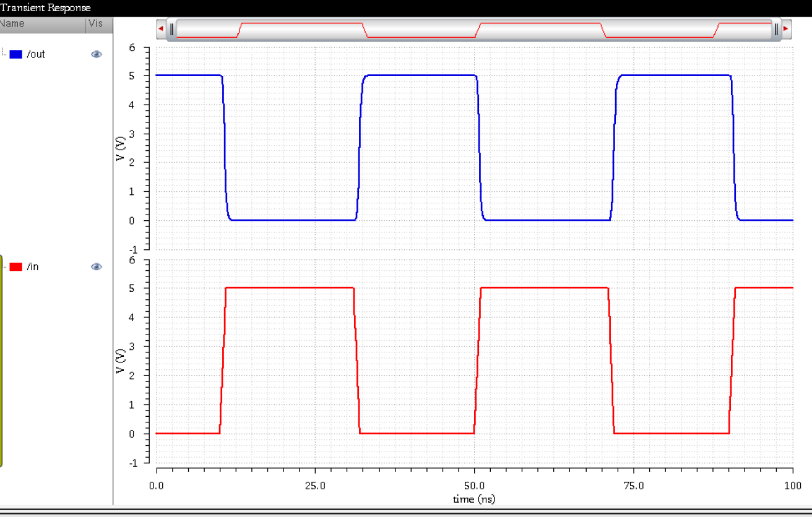Click the right grip handle of the zoom slider
This screenshot has width=812, height=517.
[775, 28]
